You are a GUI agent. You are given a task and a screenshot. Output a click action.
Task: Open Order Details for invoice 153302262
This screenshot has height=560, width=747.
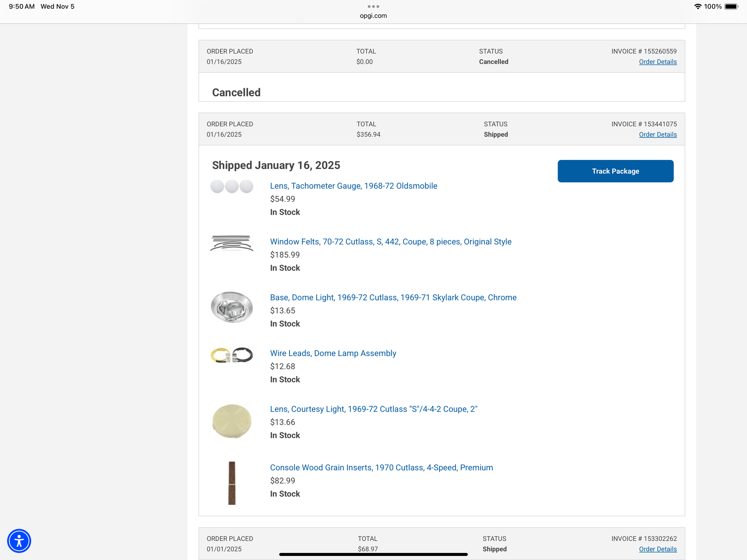657,549
